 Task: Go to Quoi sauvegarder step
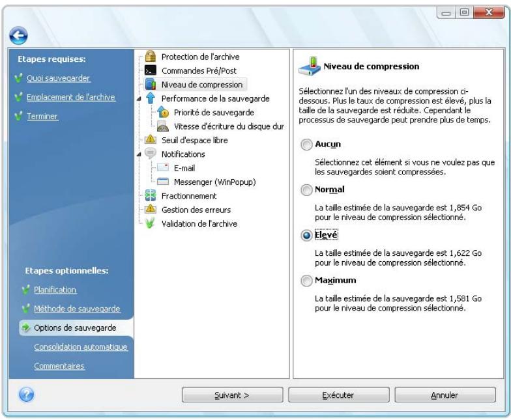tap(59, 78)
